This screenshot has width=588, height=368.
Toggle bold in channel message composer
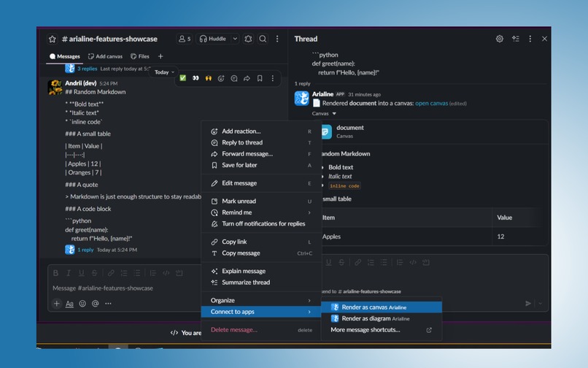tap(55, 273)
